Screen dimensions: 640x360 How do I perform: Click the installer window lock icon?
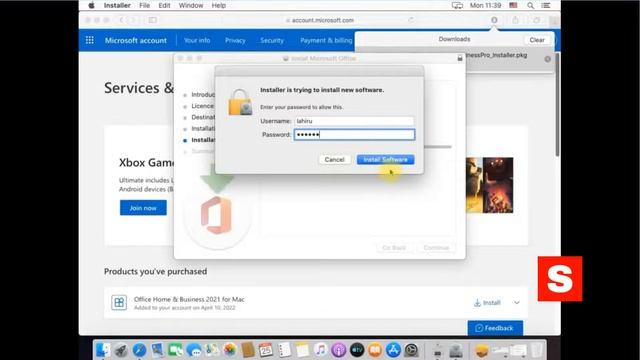coord(460,58)
